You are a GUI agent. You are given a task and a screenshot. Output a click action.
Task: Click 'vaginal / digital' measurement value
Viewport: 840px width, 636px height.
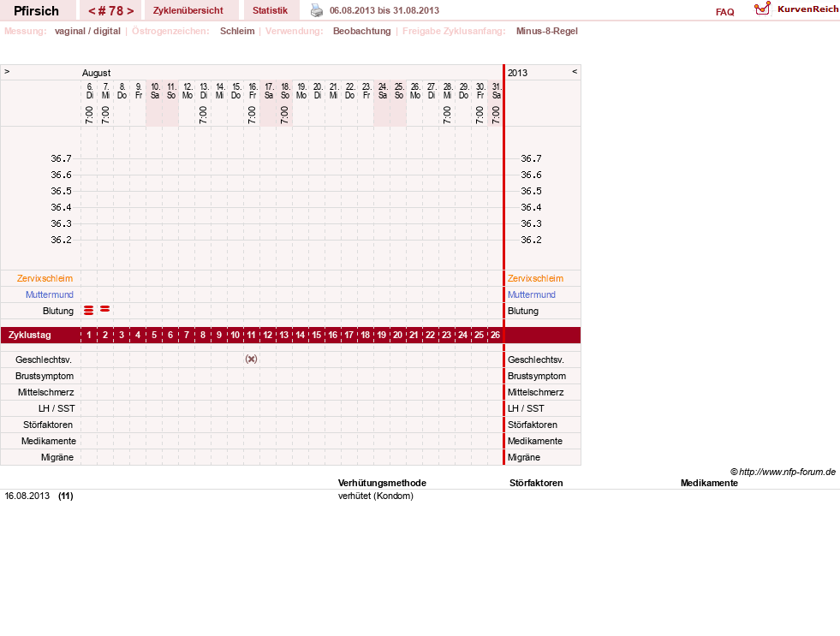87,31
